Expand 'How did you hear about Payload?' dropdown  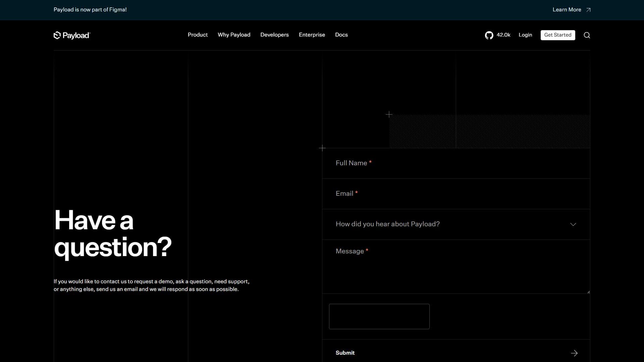point(456,224)
